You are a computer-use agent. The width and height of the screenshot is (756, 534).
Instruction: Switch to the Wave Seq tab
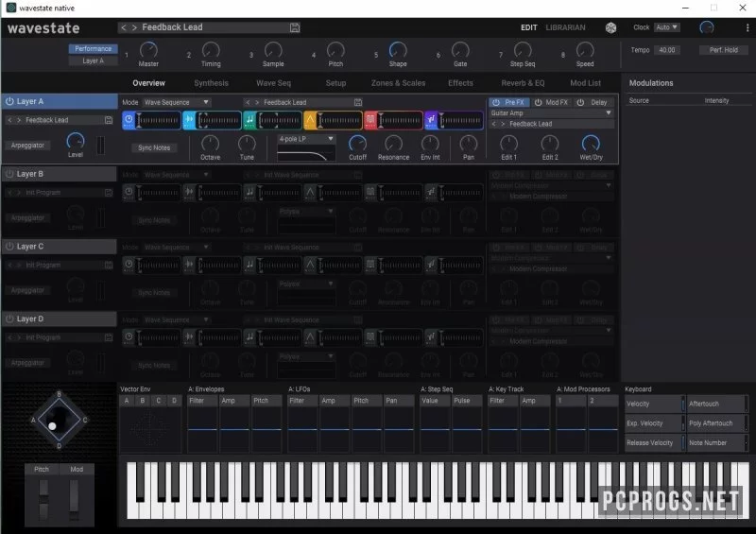[273, 83]
